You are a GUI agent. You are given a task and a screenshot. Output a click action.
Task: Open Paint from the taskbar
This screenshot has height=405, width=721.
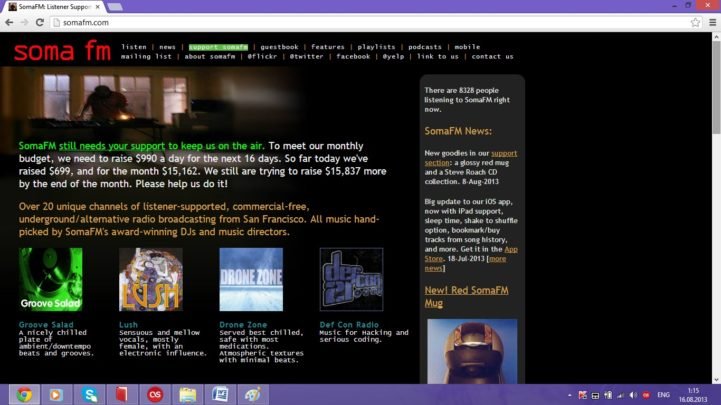coord(252,394)
